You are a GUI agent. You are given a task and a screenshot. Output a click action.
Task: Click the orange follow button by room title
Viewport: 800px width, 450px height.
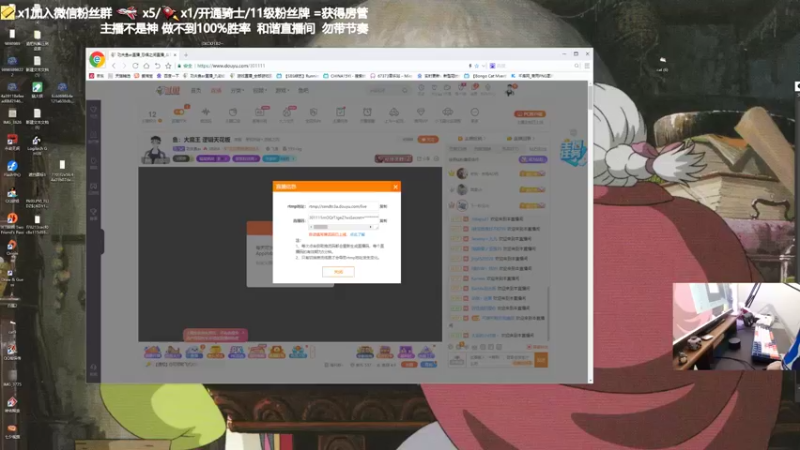coord(428,139)
